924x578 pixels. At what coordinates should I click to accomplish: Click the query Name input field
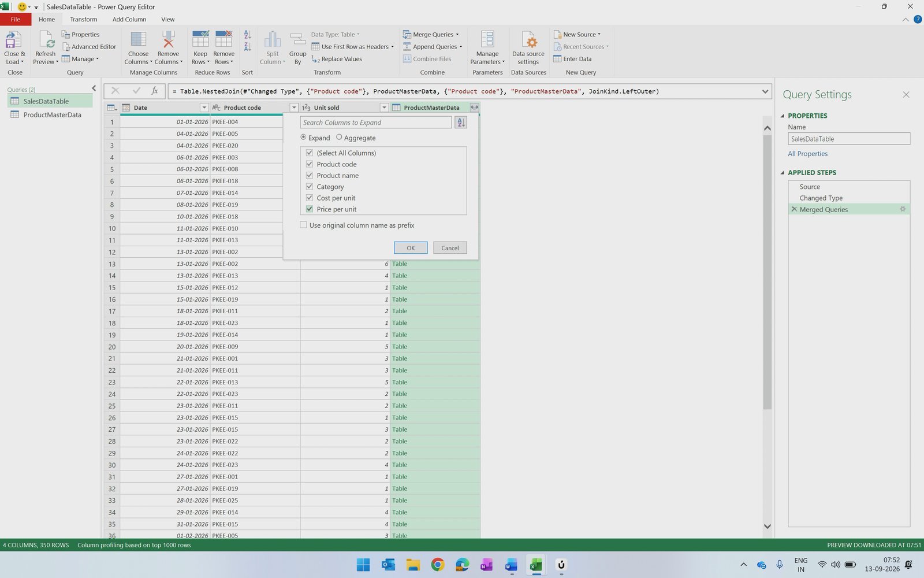(848, 139)
